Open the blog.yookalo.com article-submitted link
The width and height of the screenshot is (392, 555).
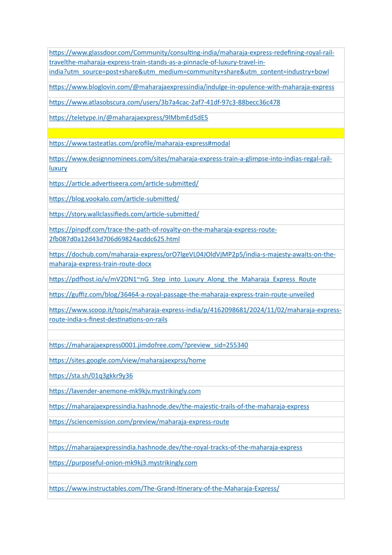tap(114, 199)
